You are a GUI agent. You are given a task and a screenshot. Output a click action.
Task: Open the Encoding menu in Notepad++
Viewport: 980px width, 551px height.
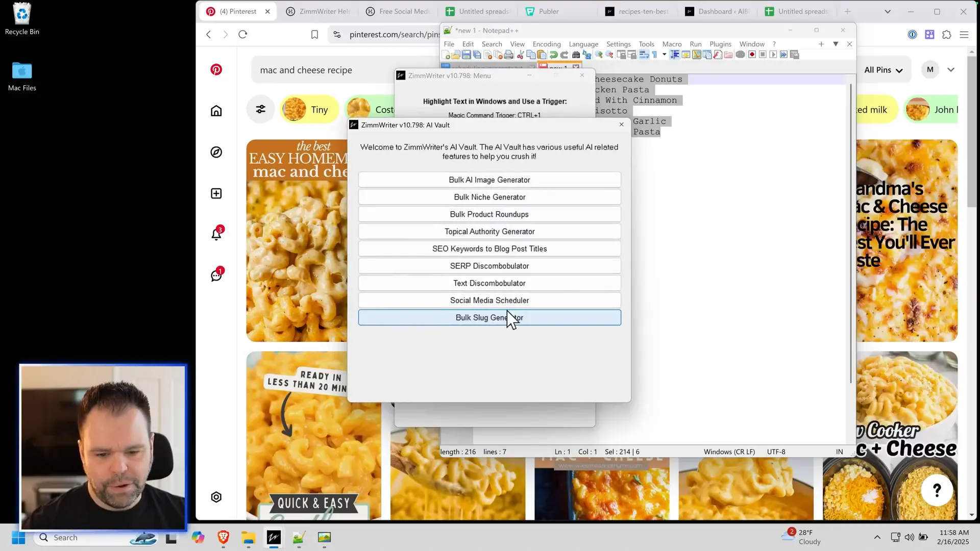click(546, 44)
